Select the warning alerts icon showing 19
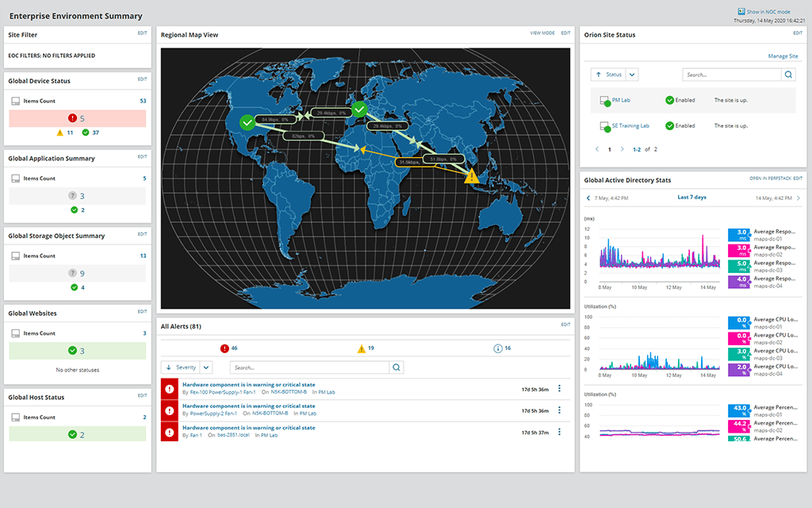812x508 pixels. (361, 348)
